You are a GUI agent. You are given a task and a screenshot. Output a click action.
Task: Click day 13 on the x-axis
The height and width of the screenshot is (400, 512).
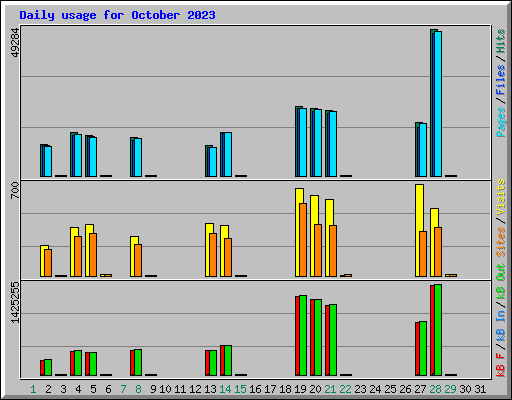(210, 389)
